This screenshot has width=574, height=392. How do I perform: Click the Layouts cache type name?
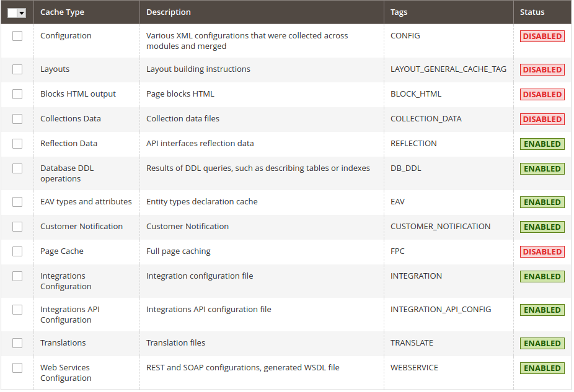coord(55,69)
